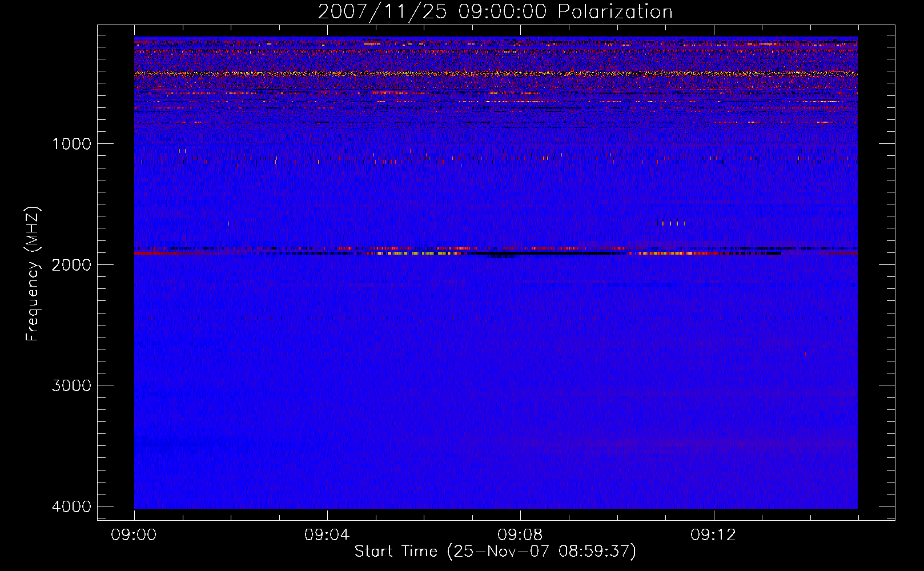Click the 'Start Time (25-Nov-07 08:59:37)' axis label
Screen dimensions: 924x571
tap(495, 552)
